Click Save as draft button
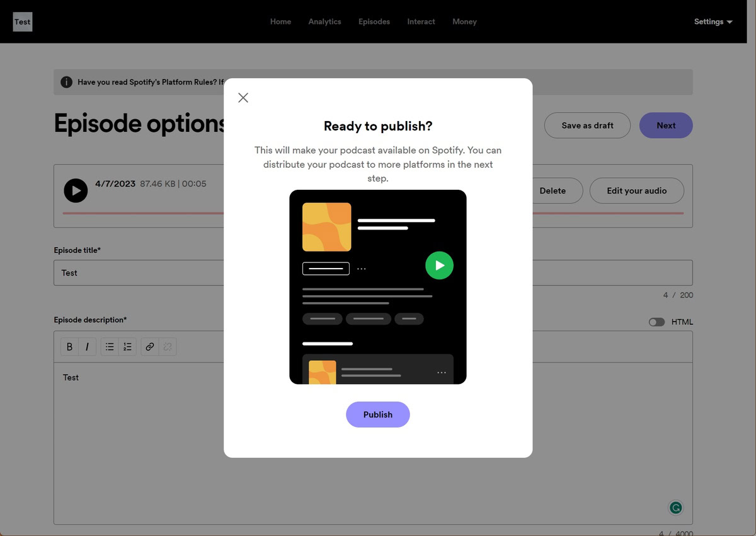 (x=587, y=125)
